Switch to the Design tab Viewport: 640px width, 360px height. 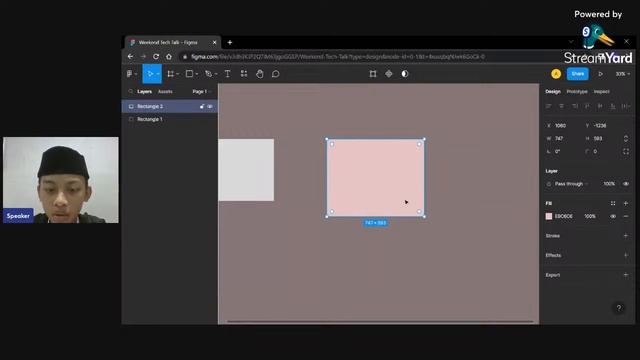[553, 91]
